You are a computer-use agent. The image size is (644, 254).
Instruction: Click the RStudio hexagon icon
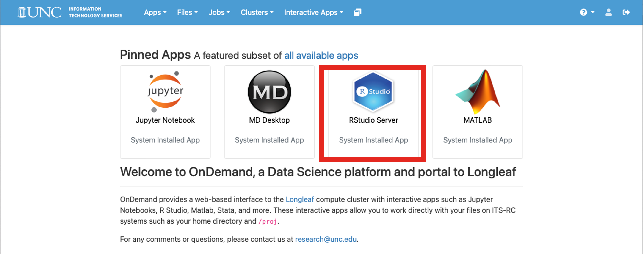pos(373,91)
